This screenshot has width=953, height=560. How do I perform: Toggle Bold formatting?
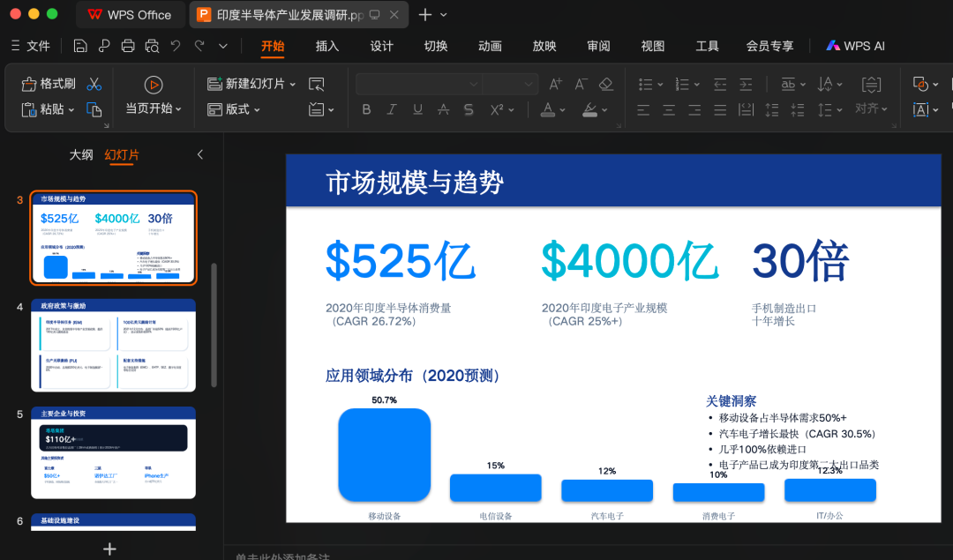click(x=366, y=110)
